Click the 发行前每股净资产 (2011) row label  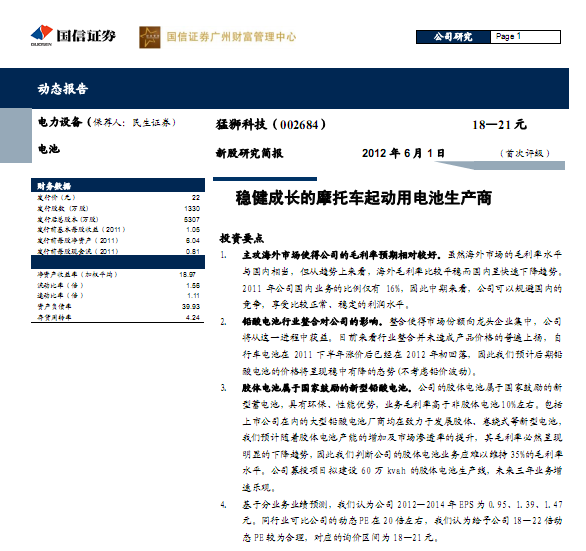click(x=78, y=240)
